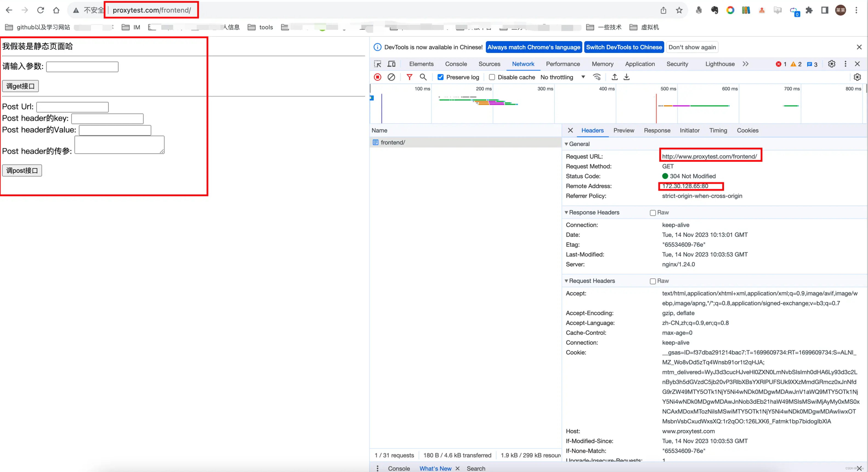Viewport: 868px width, 472px height.
Task: Open the Lighthouse tab
Action: point(720,64)
